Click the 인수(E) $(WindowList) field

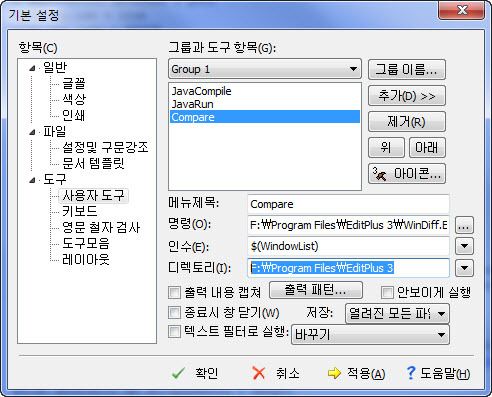(x=348, y=246)
